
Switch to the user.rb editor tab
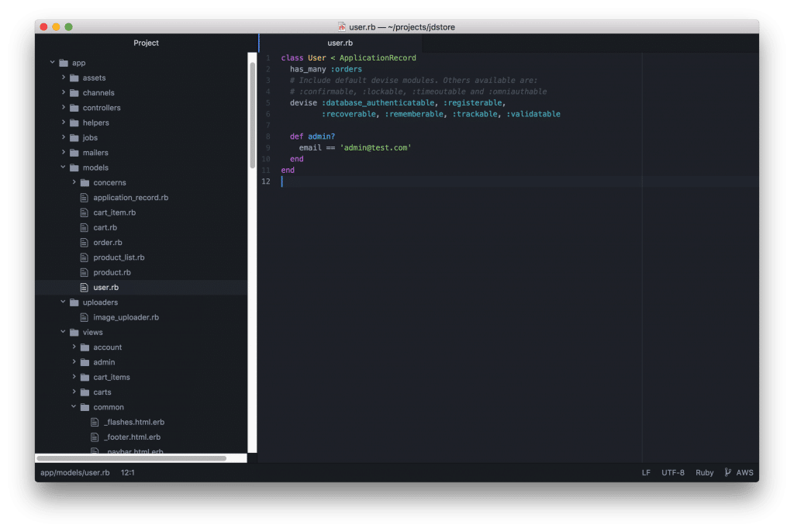(340, 43)
